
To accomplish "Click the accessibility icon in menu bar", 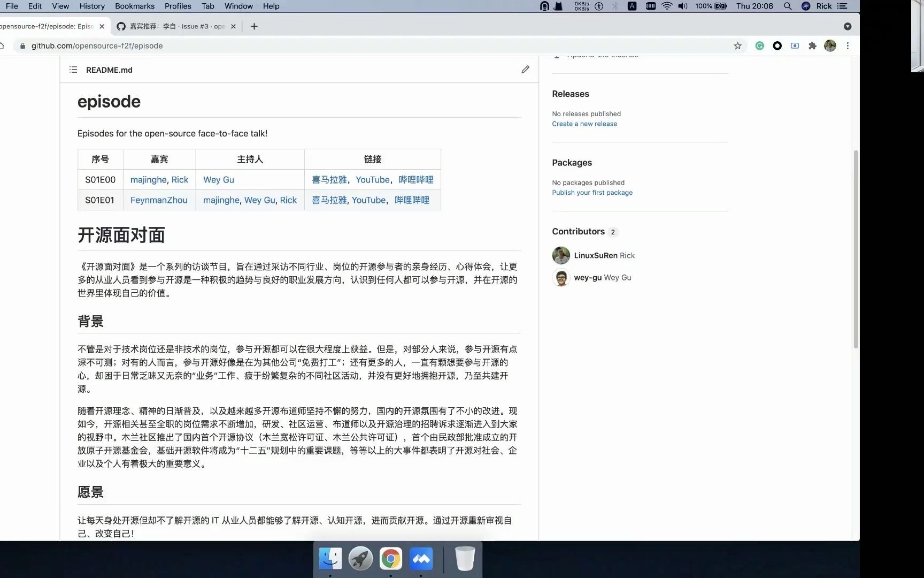I will click(599, 6).
